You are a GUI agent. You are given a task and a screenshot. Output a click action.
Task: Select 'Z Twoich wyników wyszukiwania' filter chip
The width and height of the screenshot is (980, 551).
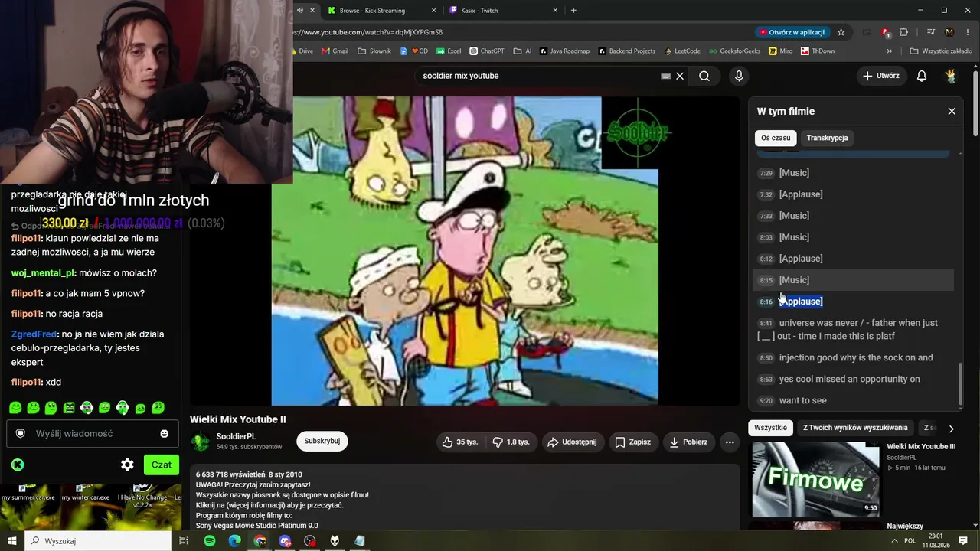[x=855, y=428]
